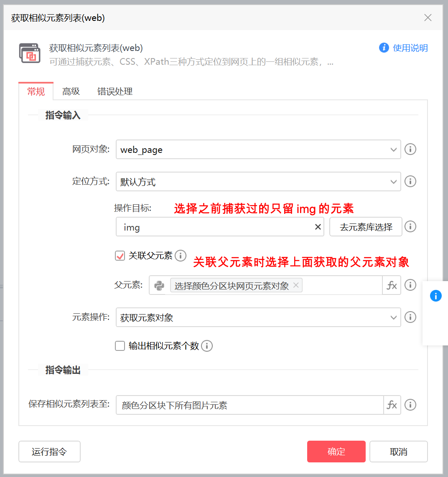Click the web element list command icon
Screen dimensions: 448x477
30,53
